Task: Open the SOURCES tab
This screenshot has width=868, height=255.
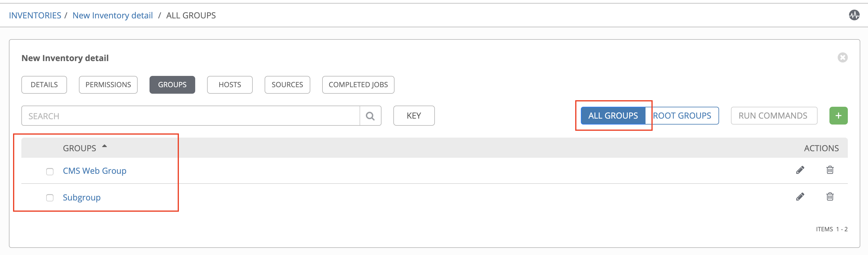Action: [x=287, y=85]
